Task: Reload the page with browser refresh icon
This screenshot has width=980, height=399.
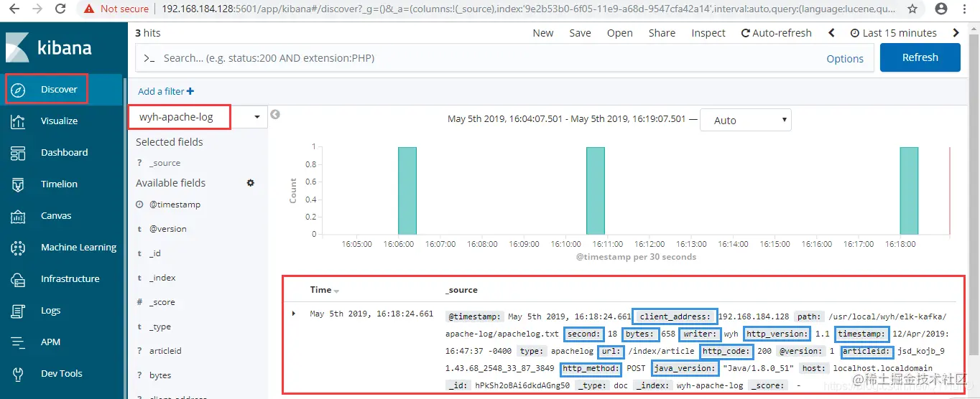Action: [60, 9]
